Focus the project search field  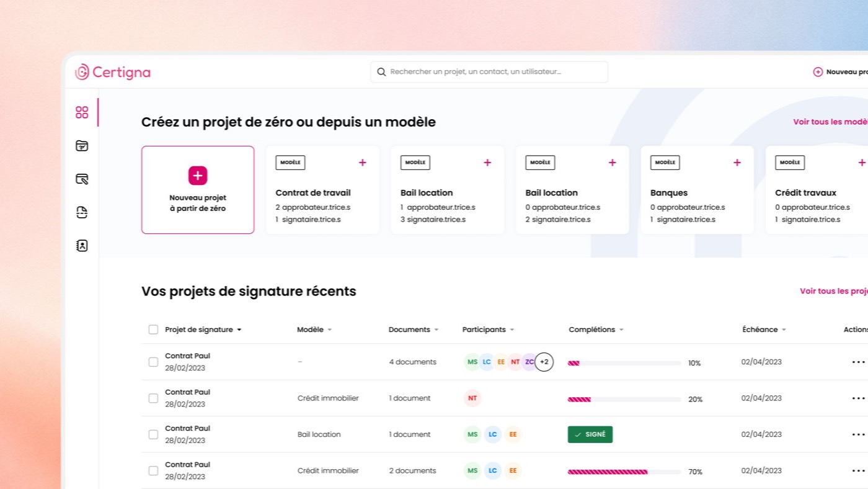489,72
